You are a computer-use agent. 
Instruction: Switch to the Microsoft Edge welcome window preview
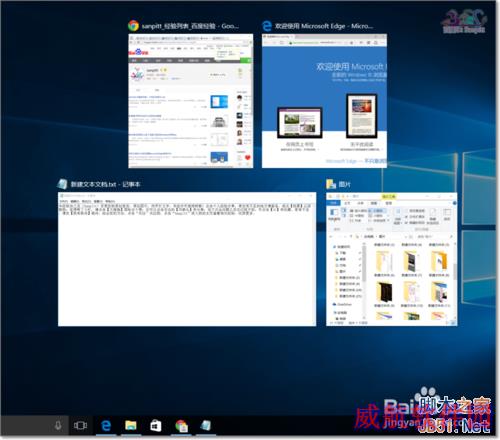point(324,101)
